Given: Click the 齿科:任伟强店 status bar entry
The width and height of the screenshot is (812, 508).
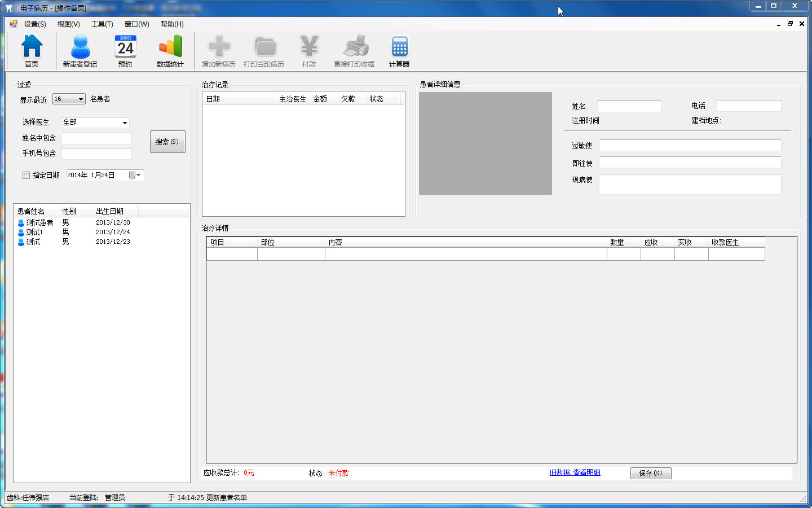Looking at the screenshot, I should (28, 497).
